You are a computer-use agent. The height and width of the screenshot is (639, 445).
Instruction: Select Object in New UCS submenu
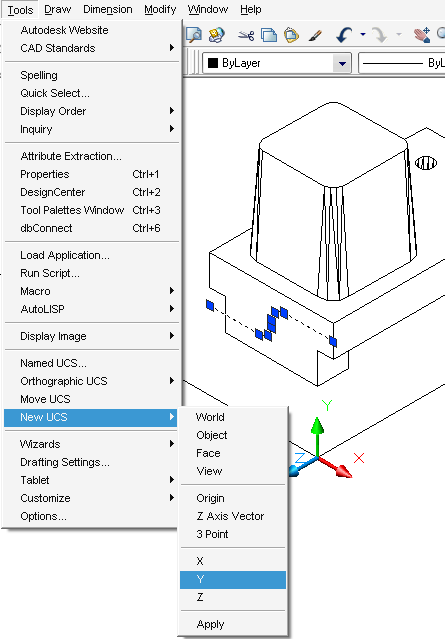click(233, 435)
